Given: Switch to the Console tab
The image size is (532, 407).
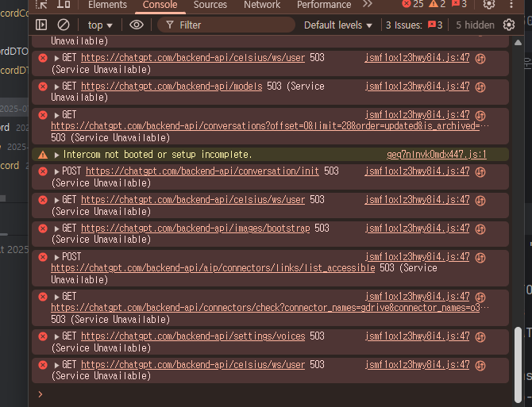Looking at the screenshot, I should click(x=160, y=5).
